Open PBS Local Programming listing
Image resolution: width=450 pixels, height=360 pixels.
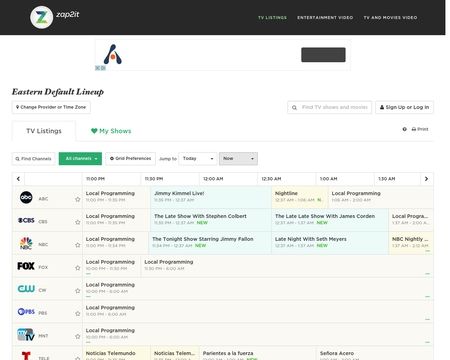258,311
